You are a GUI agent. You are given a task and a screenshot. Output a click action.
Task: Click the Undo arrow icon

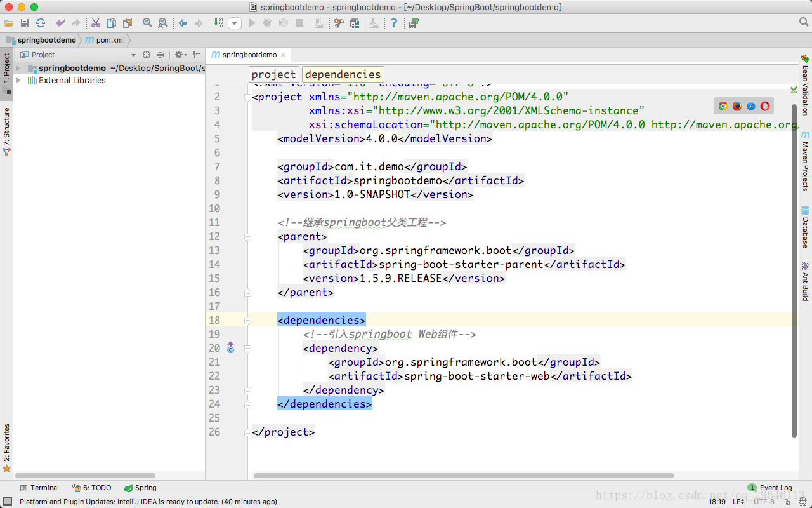pos(60,23)
